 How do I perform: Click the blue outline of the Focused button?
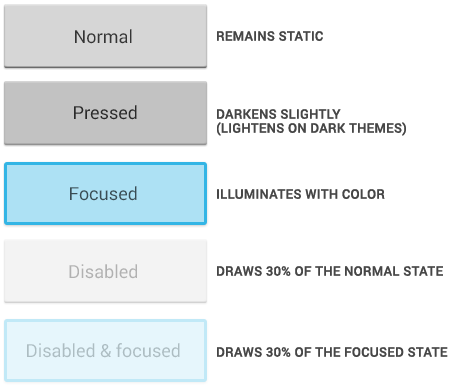coord(105,164)
